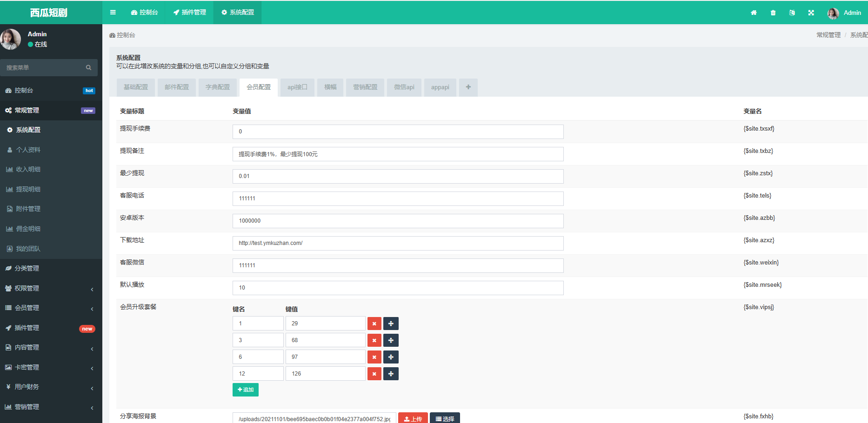Open 插件管理 in the top navigation

(190, 13)
